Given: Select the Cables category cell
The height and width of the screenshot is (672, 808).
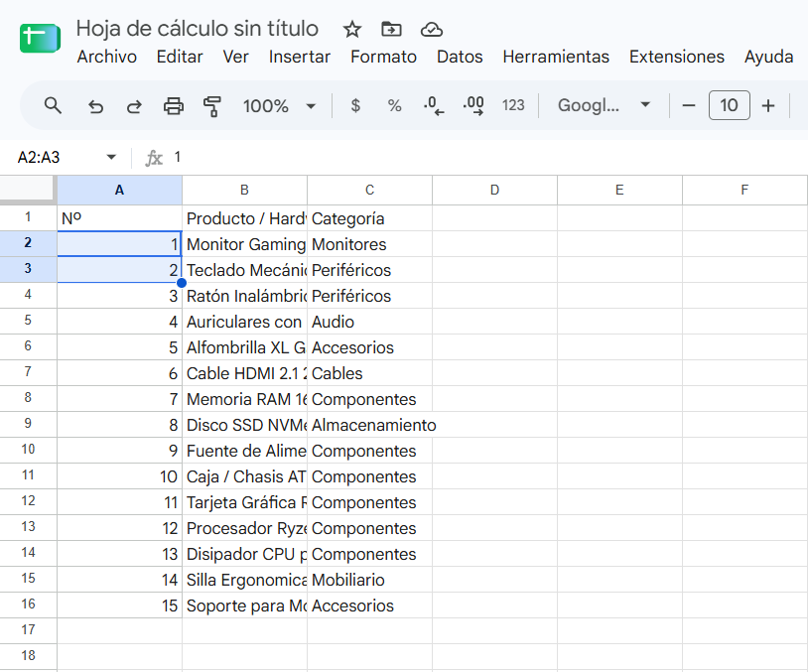Looking at the screenshot, I should pyautogui.click(x=369, y=373).
